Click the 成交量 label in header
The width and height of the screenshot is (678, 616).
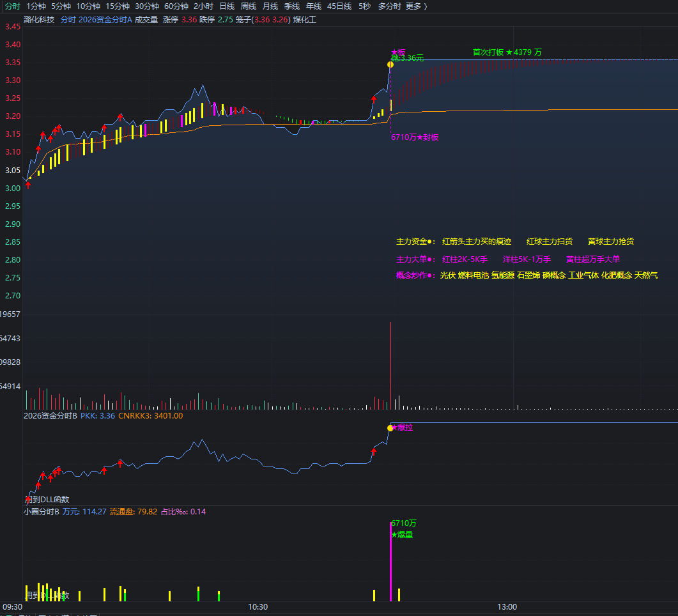[146, 19]
